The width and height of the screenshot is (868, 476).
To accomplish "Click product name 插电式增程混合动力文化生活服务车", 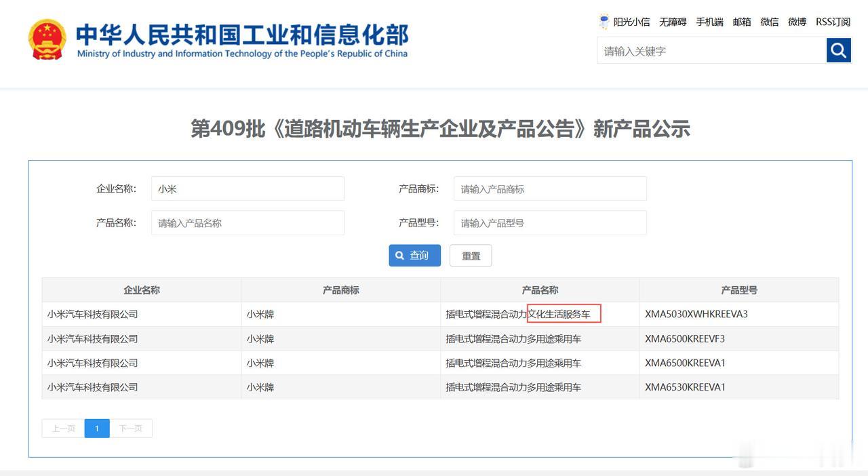I will tap(518, 314).
